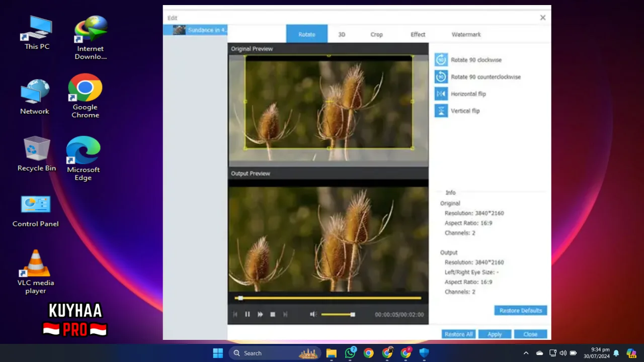Close the Edit dialog with the X

[543, 18]
